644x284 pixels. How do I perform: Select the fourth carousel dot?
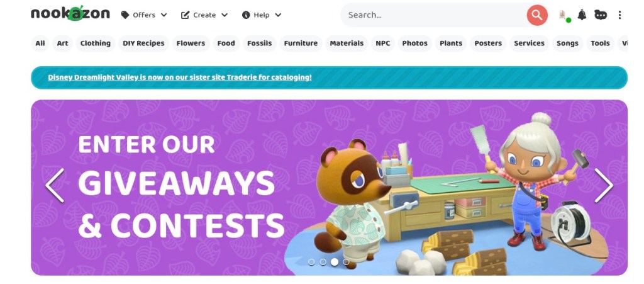[346, 262]
